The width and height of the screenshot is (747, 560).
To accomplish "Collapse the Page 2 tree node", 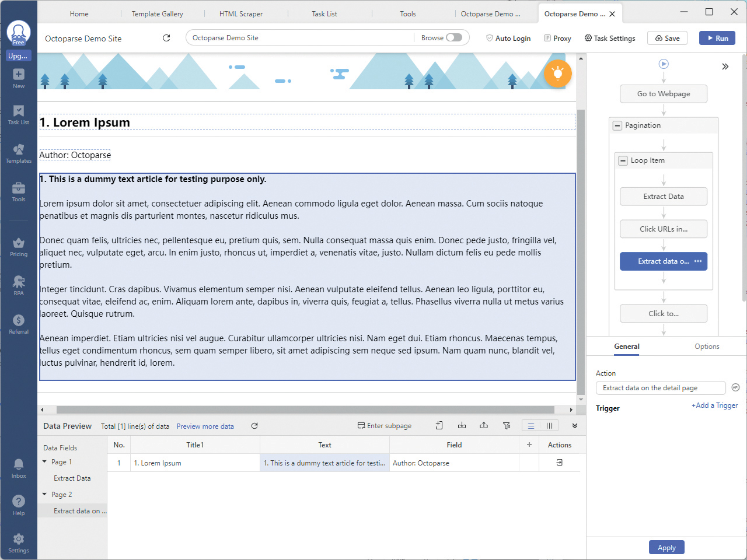I will (44, 494).
